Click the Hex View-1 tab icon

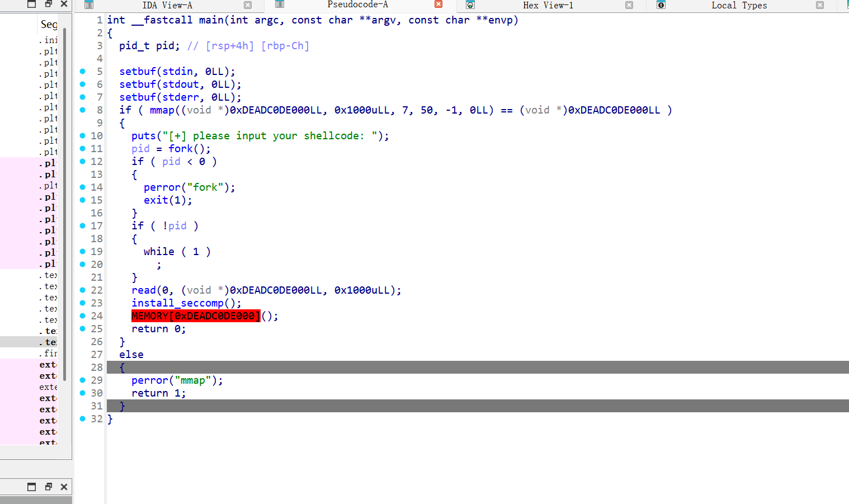click(x=470, y=5)
